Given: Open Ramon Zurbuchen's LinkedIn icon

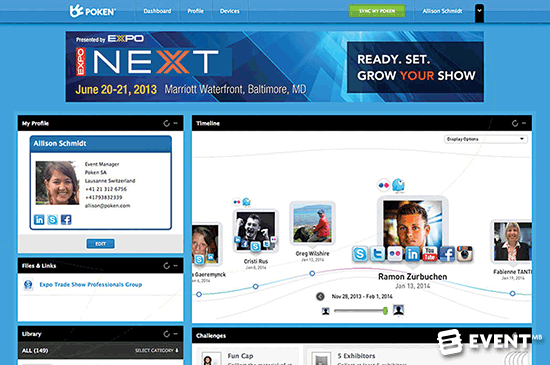Looking at the screenshot, I should click(412, 254).
